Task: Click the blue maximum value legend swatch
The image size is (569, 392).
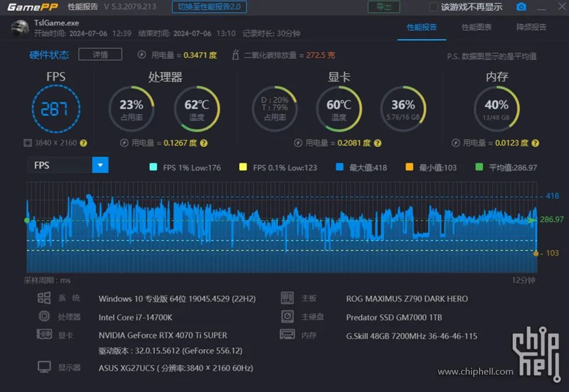Action: tap(340, 167)
